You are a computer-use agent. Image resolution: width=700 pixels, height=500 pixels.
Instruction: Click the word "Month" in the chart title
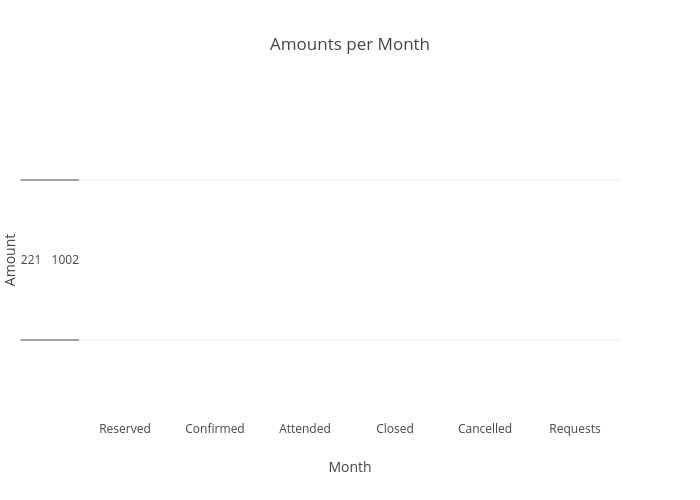coord(403,44)
